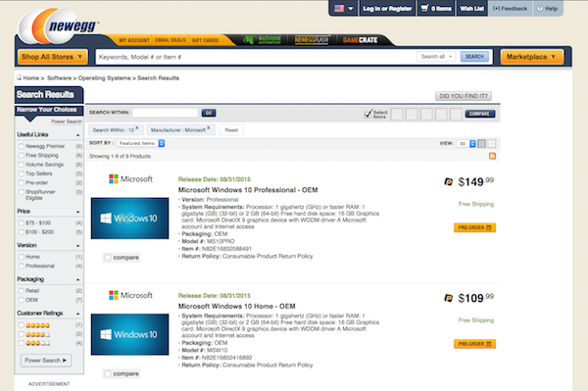Viewport: 588px width, 391px height.
Task: Open the Search all category dropdown
Action: 436,57
